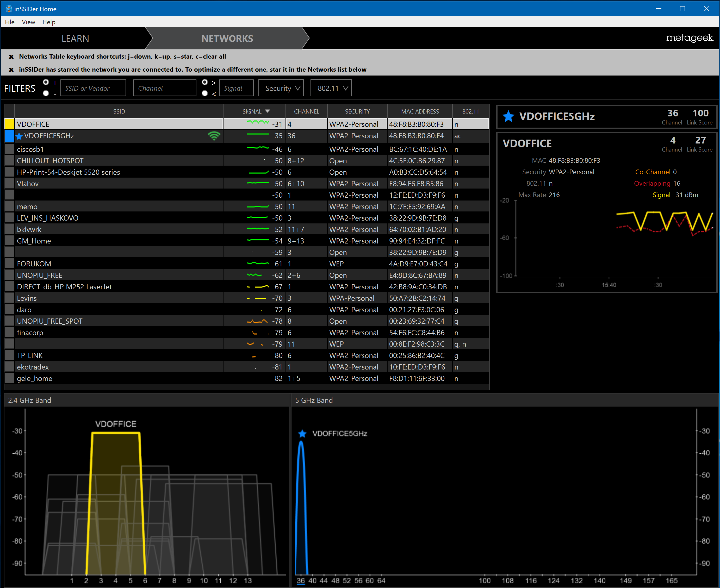Dismiss the starred network notification banner
The image size is (720, 588).
[11, 70]
